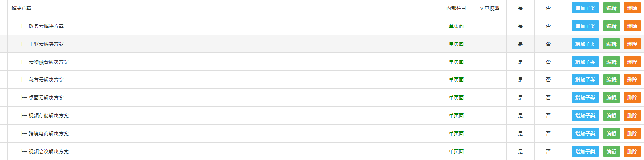Edit the 解决方案 parent category
644x160 pixels.
612,8
